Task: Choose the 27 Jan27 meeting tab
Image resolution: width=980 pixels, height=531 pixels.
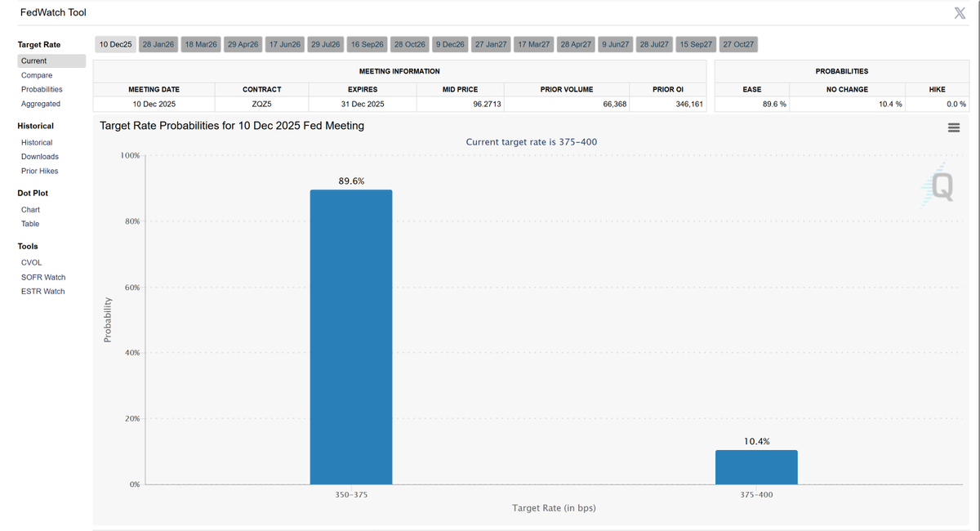Action: point(492,44)
